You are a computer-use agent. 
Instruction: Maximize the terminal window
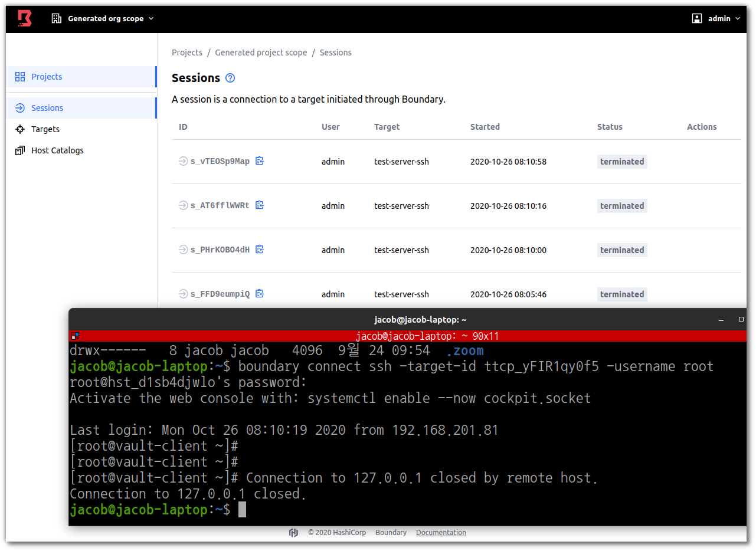point(741,319)
